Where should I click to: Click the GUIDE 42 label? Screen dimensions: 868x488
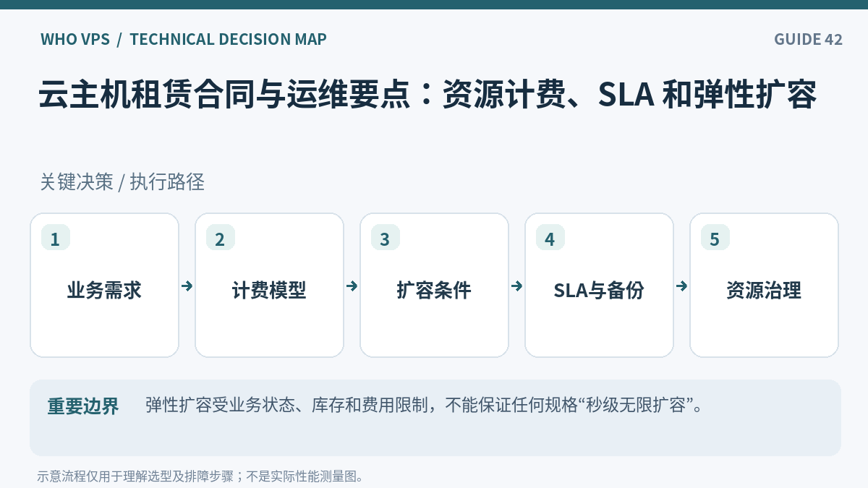pyautogui.click(x=808, y=39)
